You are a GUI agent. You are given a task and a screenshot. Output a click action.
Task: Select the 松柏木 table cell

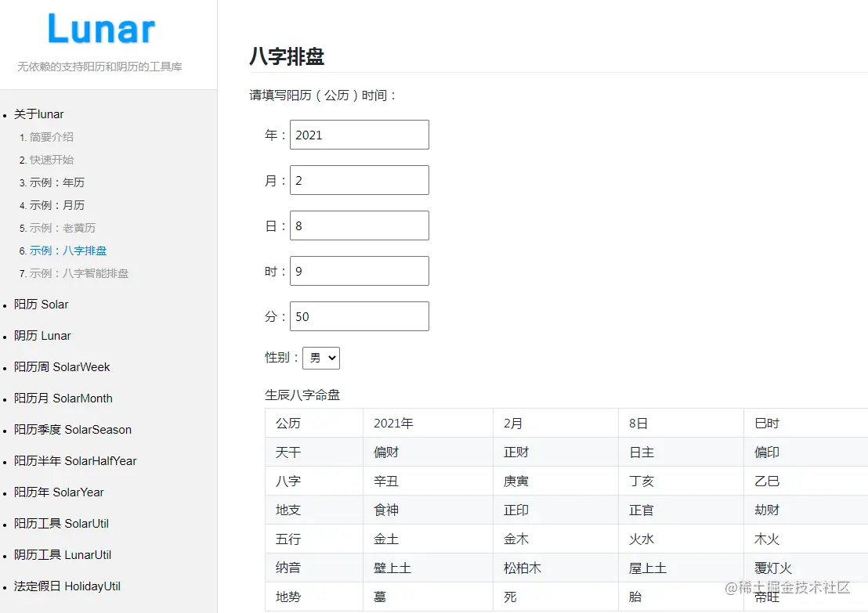[x=555, y=567]
